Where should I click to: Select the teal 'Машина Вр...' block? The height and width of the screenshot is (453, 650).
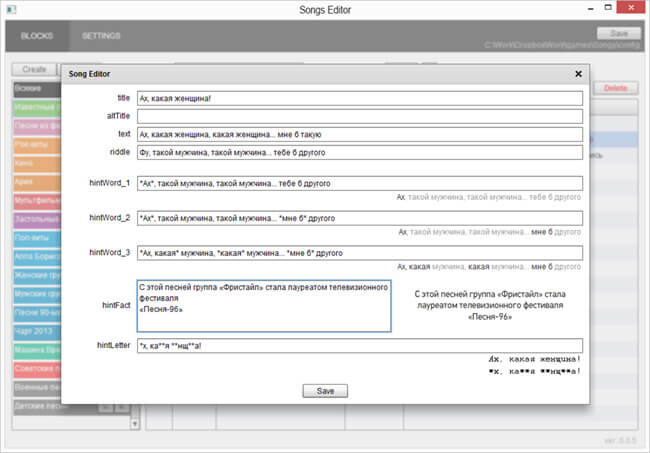[37, 350]
